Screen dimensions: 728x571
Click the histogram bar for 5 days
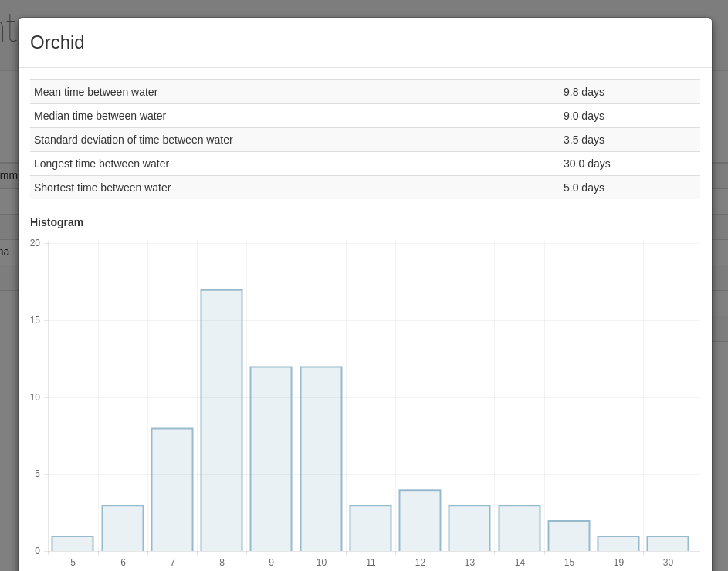73,544
